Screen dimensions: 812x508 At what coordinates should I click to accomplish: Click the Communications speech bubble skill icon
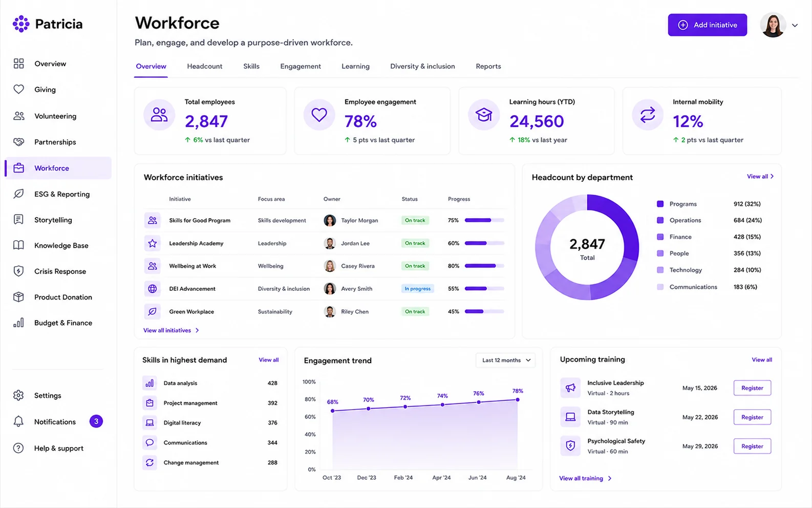pyautogui.click(x=149, y=442)
